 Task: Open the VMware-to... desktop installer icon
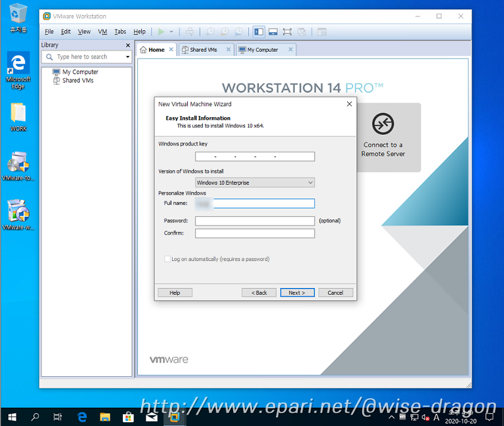tap(18, 166)
